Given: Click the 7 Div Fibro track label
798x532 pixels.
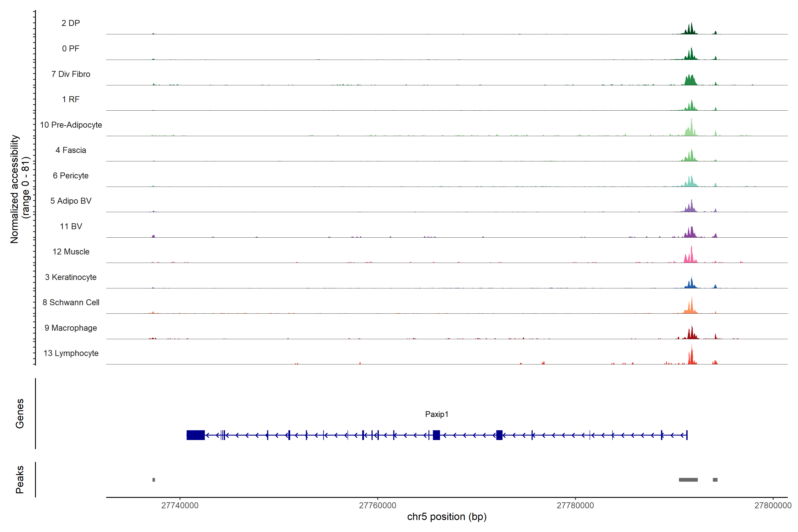Looking at the screenshot, I should point(70,74).
